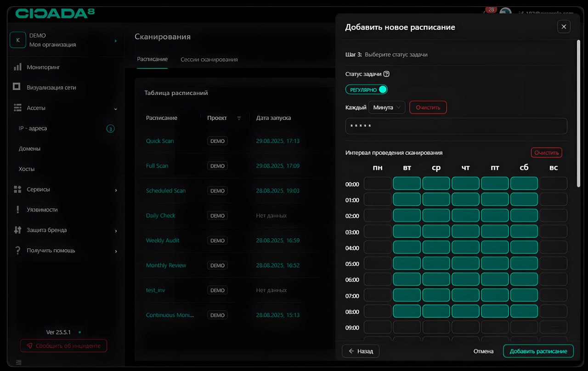
Task: Click the Визуализация сети square icon
Action: 17,87
